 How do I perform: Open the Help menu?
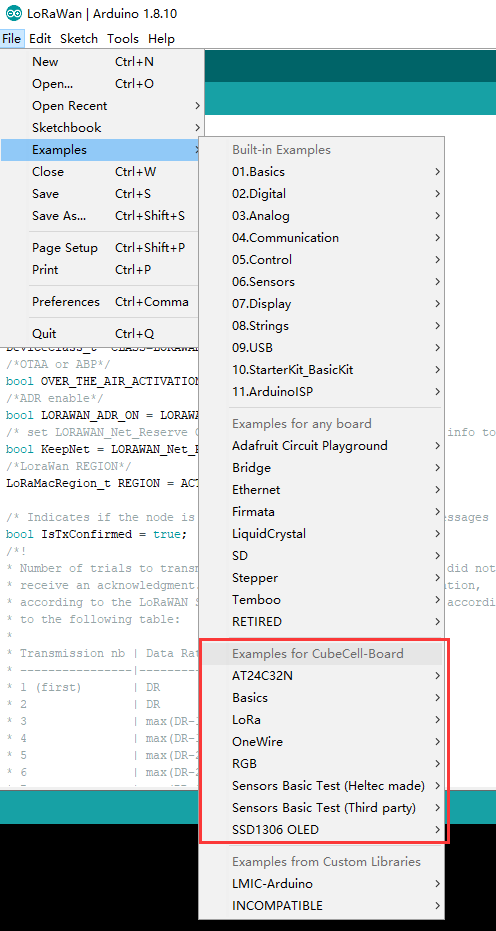point(161,39)
